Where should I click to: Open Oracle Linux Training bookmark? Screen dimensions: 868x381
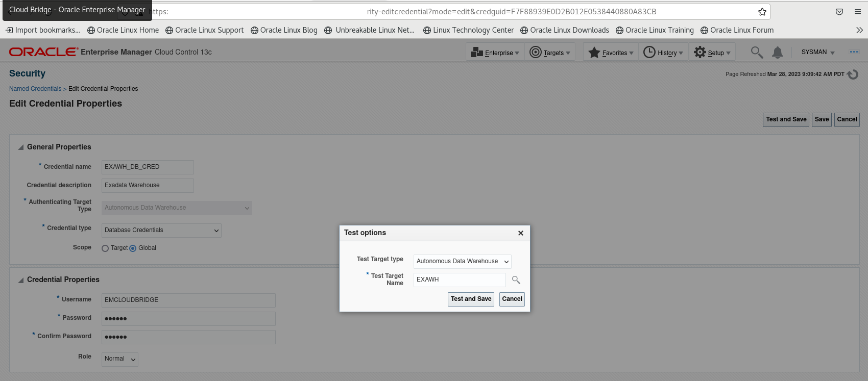pyautogui.click(x=655, y=30)
